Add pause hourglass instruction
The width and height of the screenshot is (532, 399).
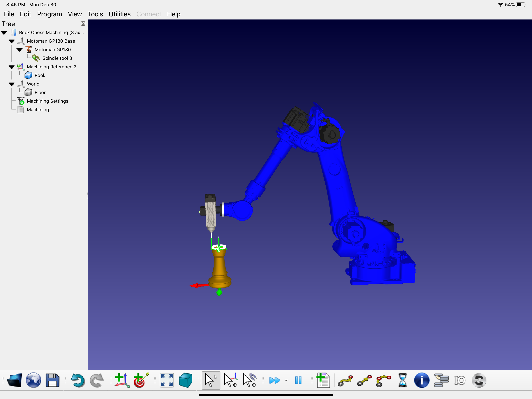click(x=402, y=380)
